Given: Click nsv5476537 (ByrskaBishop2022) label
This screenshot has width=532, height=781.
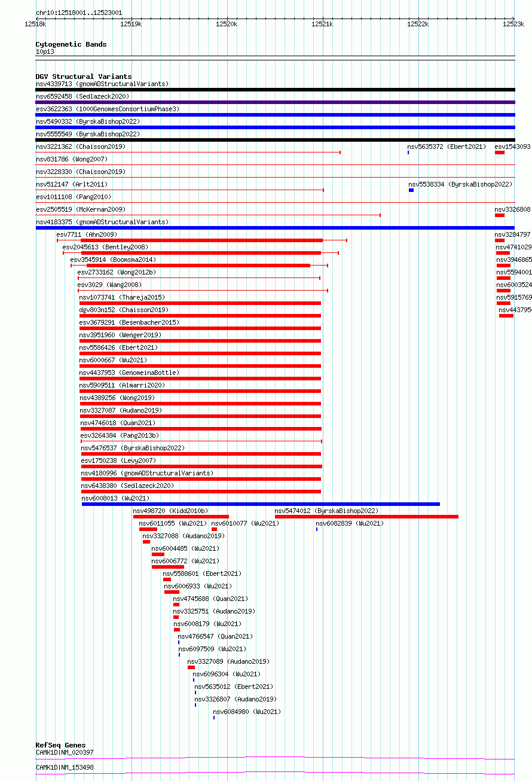Looking at the screenshot, I should (x=133, y=448).
